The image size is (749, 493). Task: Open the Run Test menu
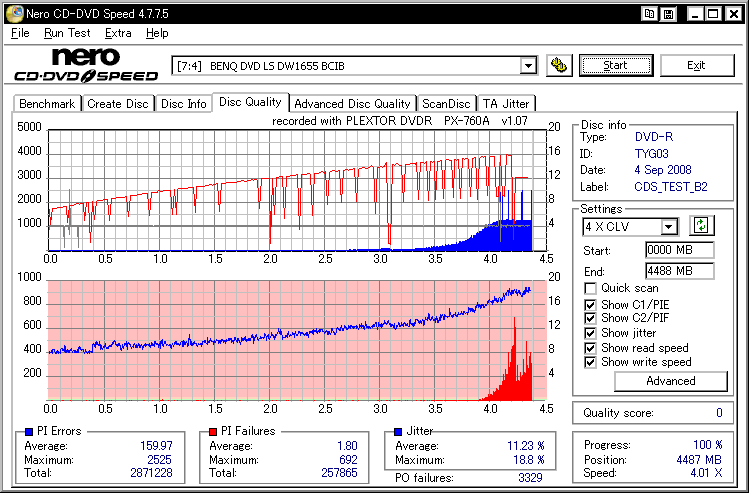[67, 33]
